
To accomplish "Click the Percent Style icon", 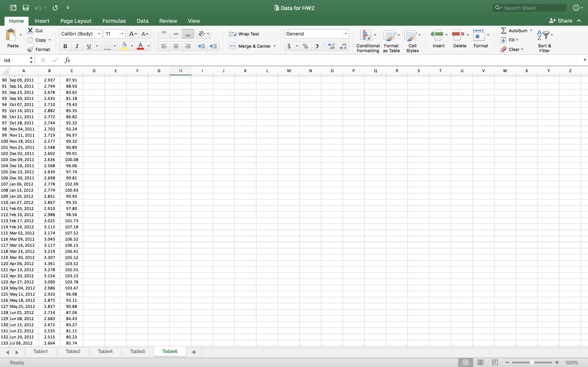I will pos(305,46).
